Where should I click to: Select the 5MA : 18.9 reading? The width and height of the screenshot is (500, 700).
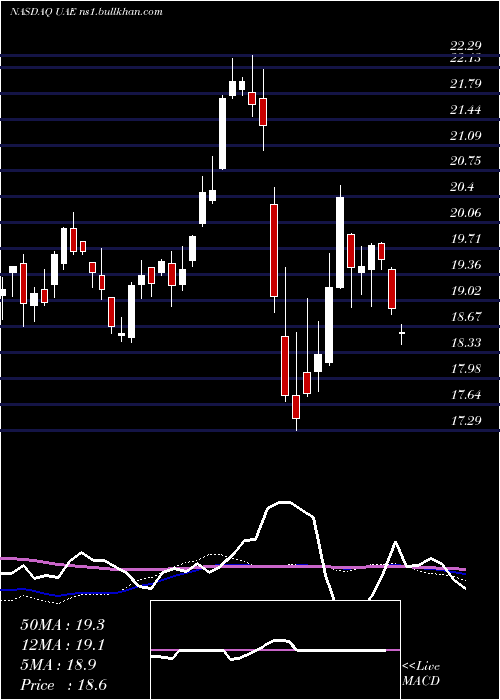[58, 665]
